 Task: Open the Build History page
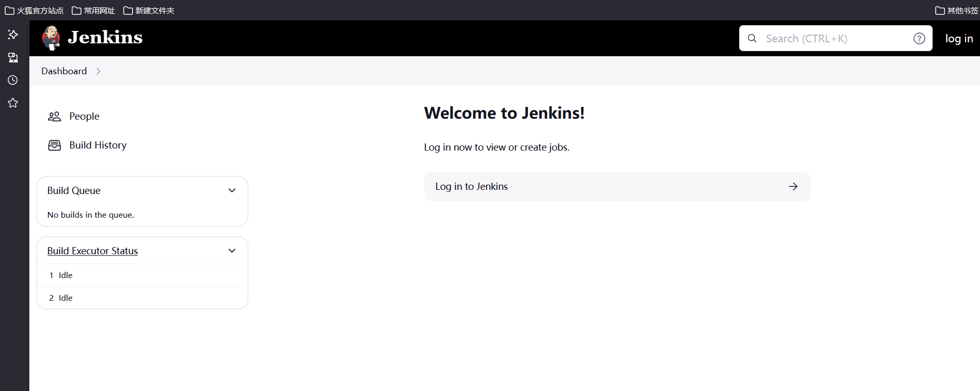click(x=98, y=145)
